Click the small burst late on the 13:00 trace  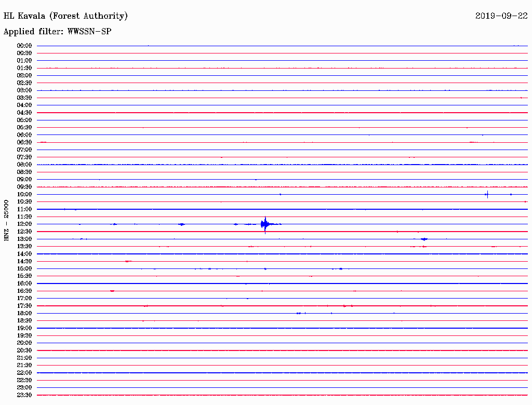pos(424,239)
